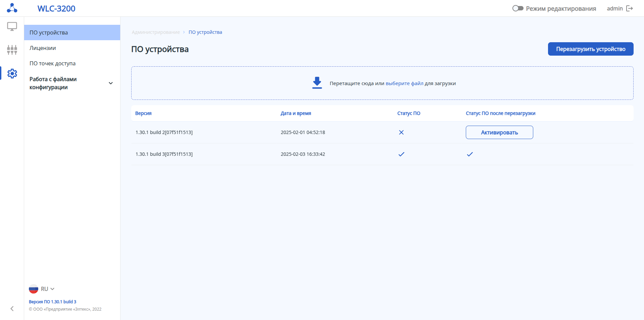Collapse the sidebar with the left arrow
The image size is (644, 320).
12,309
